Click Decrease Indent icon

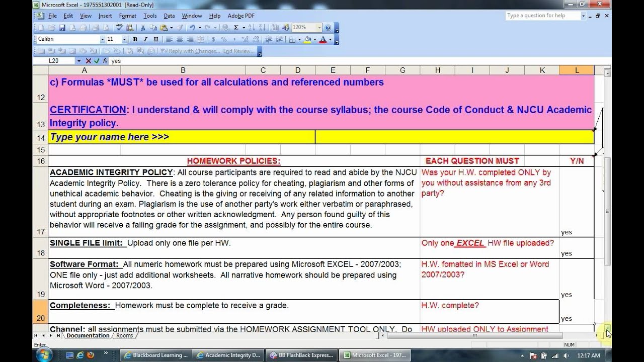point(269,39)
